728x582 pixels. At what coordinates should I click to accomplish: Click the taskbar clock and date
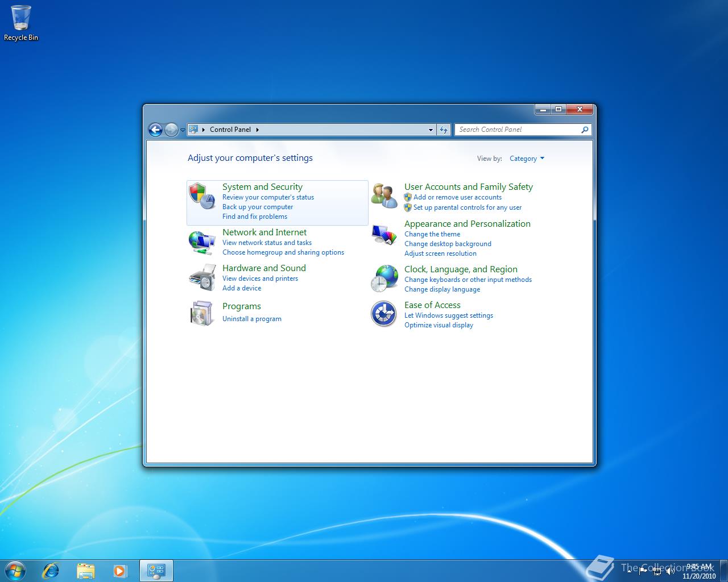699,571
